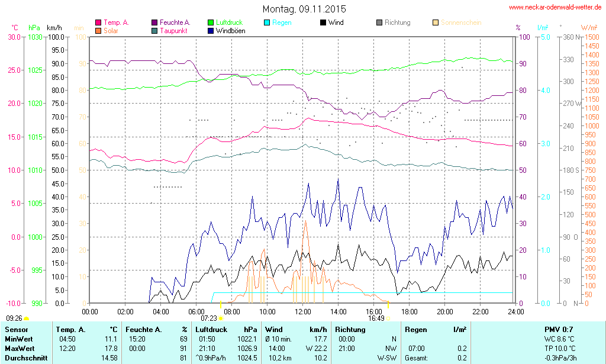Select the Sonnenschein legend swatch
Screen dimensions: 606x364
436,22
